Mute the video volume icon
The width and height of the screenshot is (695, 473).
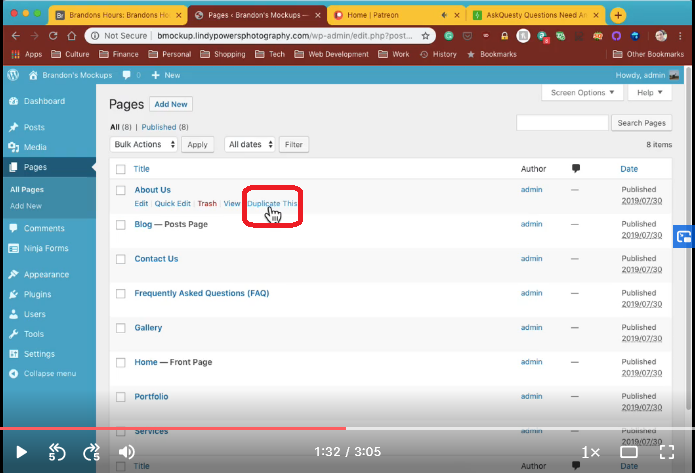click(126, 452)
